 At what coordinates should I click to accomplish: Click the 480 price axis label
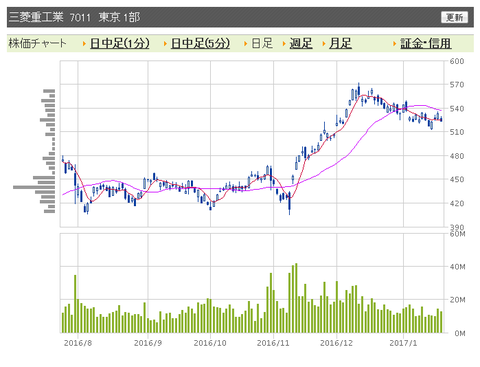point(457,156)
